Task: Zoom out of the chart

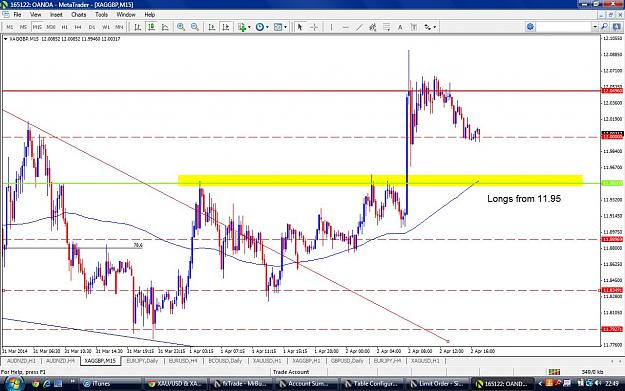Action: click(195, 27)
